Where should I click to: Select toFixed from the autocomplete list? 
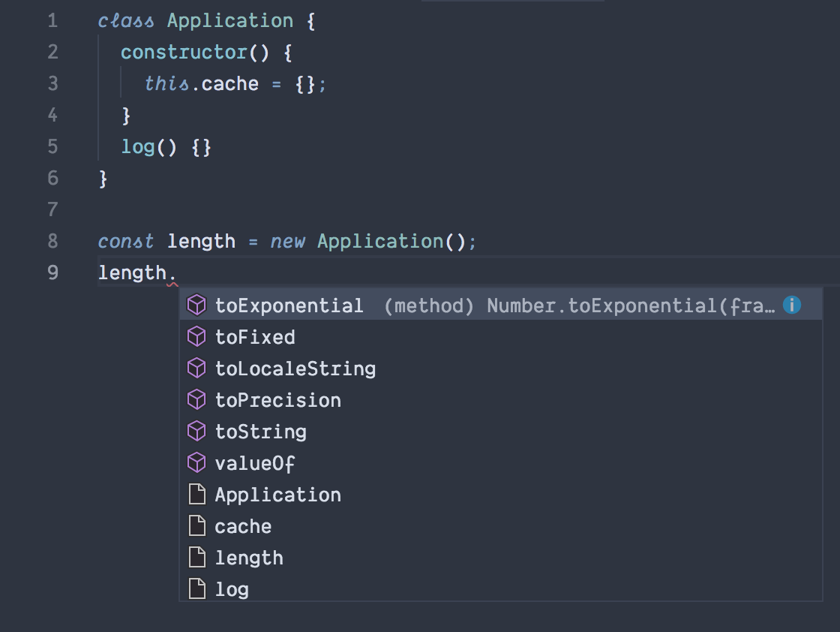[x=255, y=337]
